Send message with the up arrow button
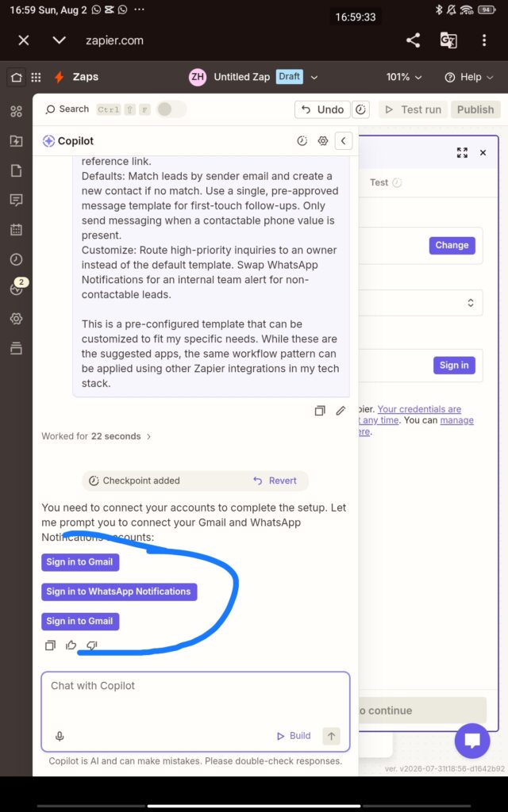This screenshot has width=508, height=812. pyautogui.click(x=331, y=736)
